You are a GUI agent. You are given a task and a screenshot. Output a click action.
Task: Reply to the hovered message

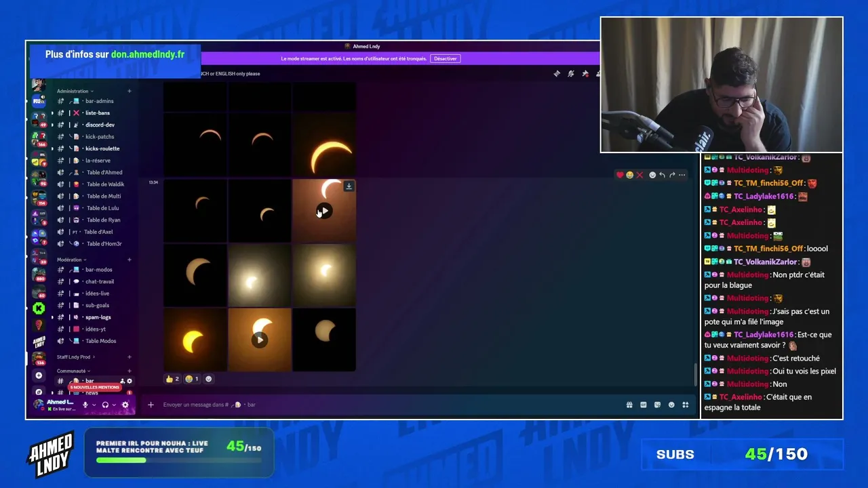(x=662, y=175)
